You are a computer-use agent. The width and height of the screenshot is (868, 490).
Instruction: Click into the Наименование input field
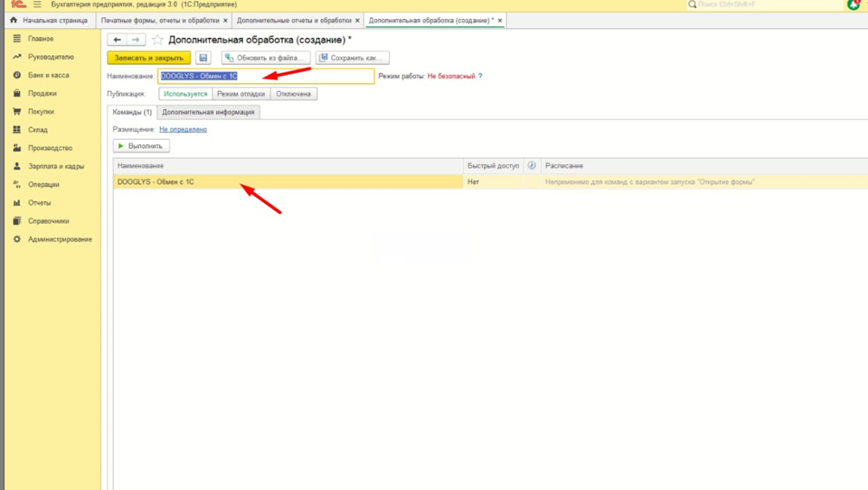(266, 76)
